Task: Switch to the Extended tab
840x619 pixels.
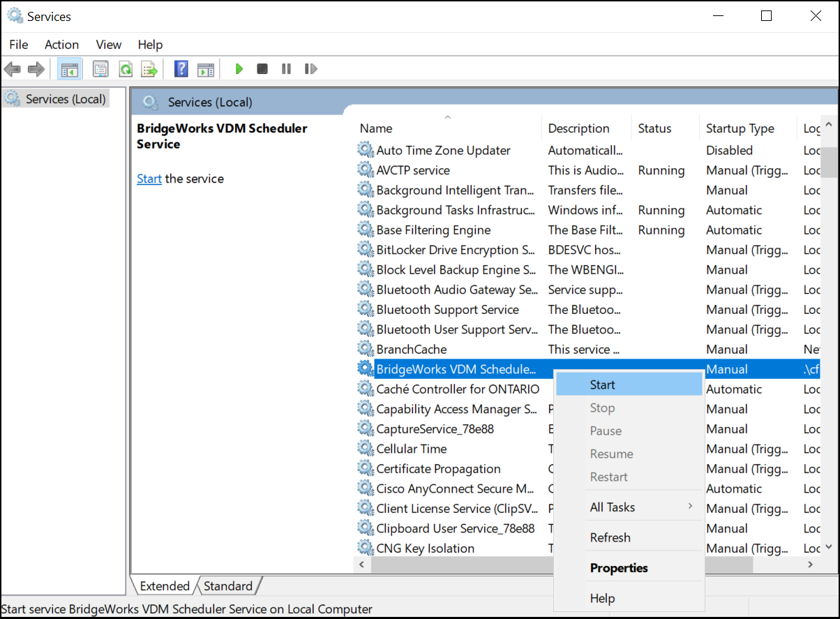Action: [165, 586]
